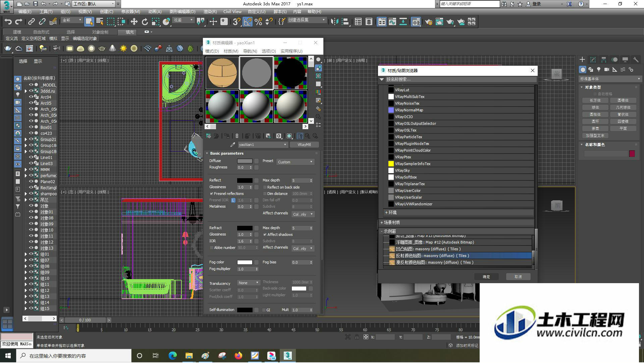Screen dimensions: 644x363
Task: Toggle Fresnel IOR lock L button
Action: 233,200
